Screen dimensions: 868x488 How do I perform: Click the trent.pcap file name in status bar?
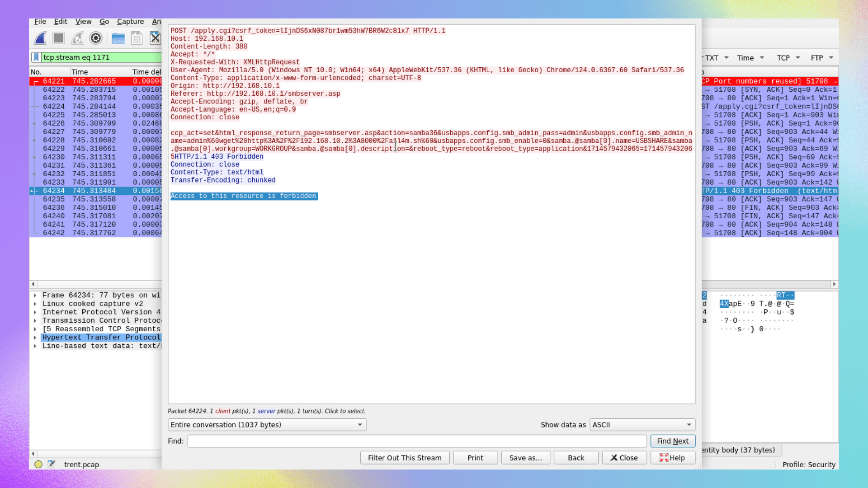pyautogui.click(x=81, y=464)
